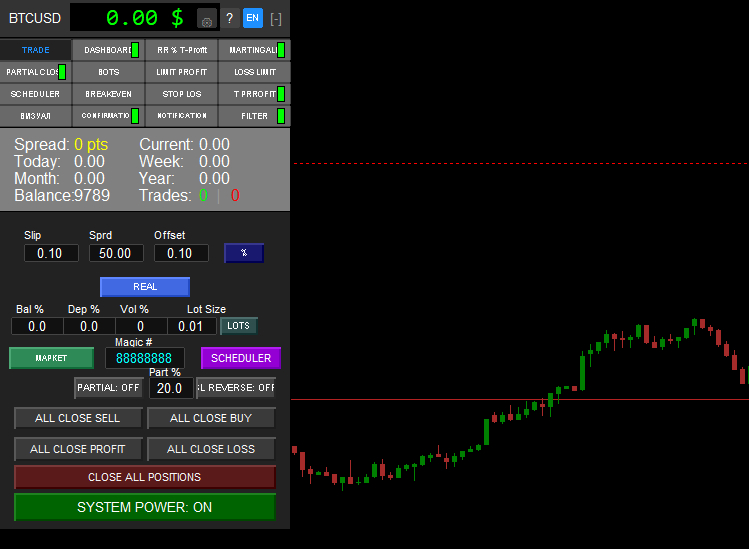
Task: Click the Dep % input field
Action: [x=89, y=326]
